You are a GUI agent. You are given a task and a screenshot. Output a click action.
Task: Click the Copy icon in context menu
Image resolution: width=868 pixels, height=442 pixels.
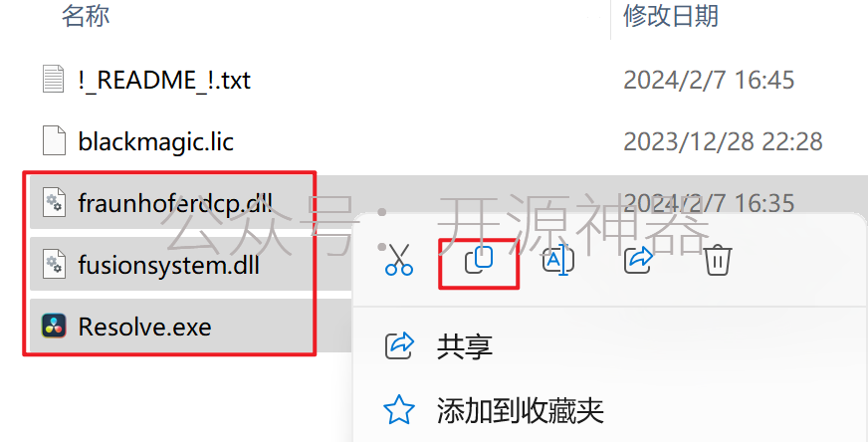pos(479,260)
